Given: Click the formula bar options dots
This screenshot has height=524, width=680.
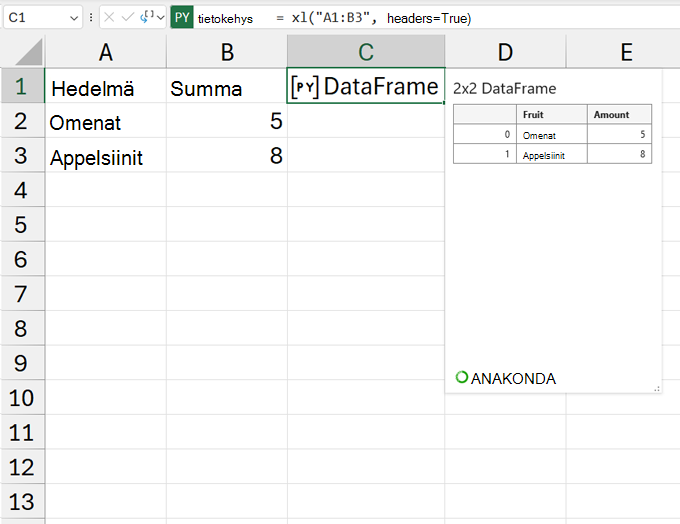Looking at the screenshot, I should tap(91, 17).
